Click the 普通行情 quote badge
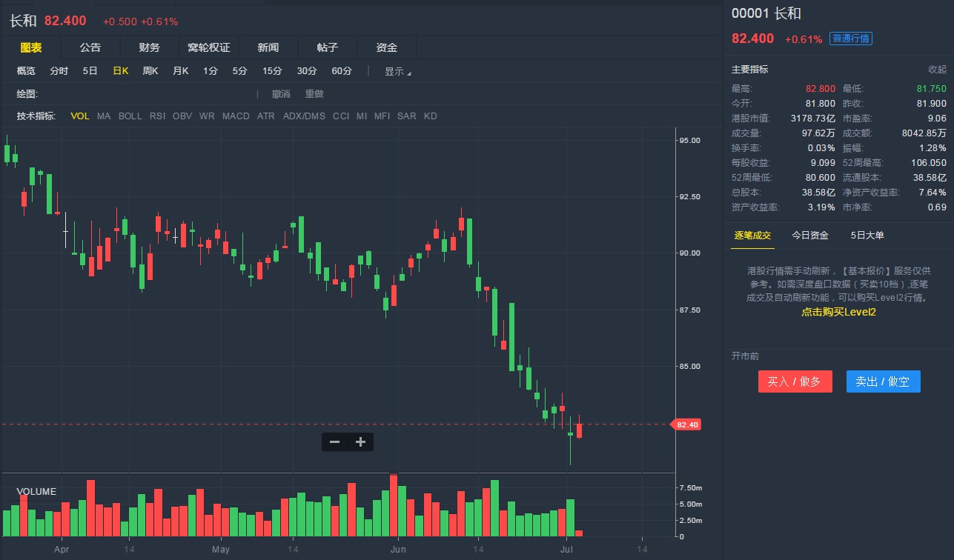Image resolution: width=954 pixels, height=560 pixels. (851, 39)
